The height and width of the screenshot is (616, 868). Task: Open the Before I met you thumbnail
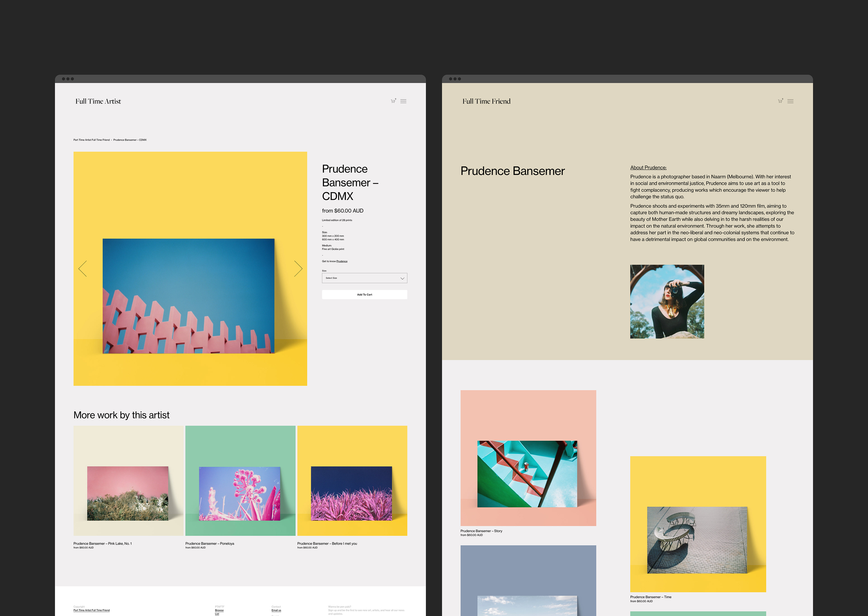point(352,480)
